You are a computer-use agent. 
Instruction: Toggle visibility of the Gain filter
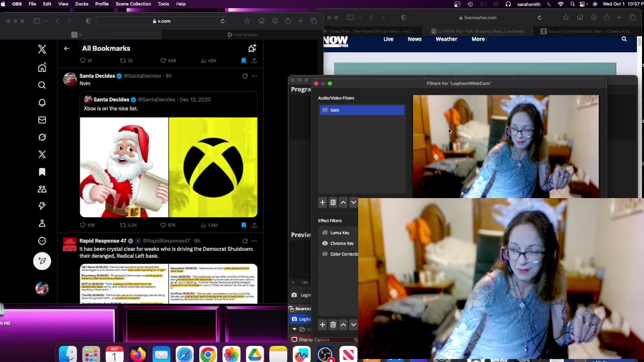[x=325, y=110]
